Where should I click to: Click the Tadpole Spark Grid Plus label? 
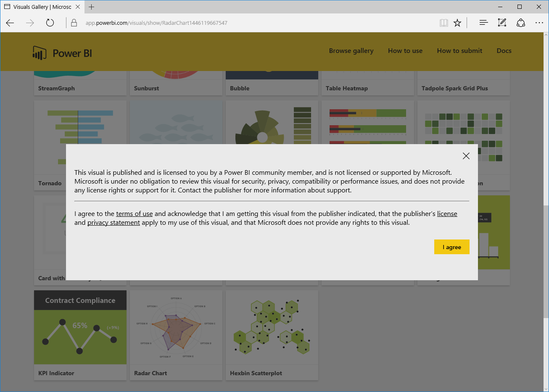click(x=454, y=88)
